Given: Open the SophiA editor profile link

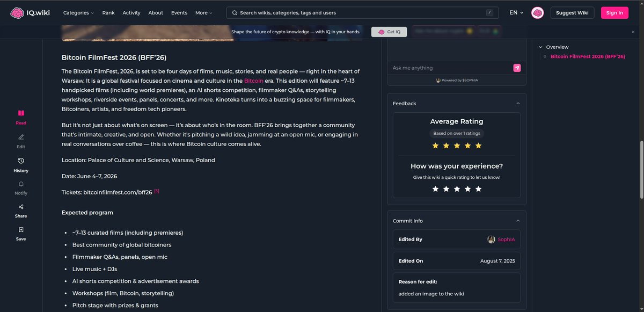Looking at the screenshot, I should click(x=506, y=240).
